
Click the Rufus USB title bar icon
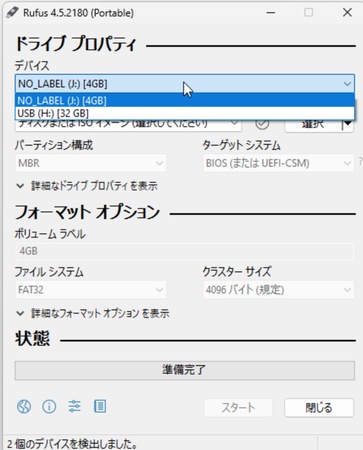(x=13, y=13)
